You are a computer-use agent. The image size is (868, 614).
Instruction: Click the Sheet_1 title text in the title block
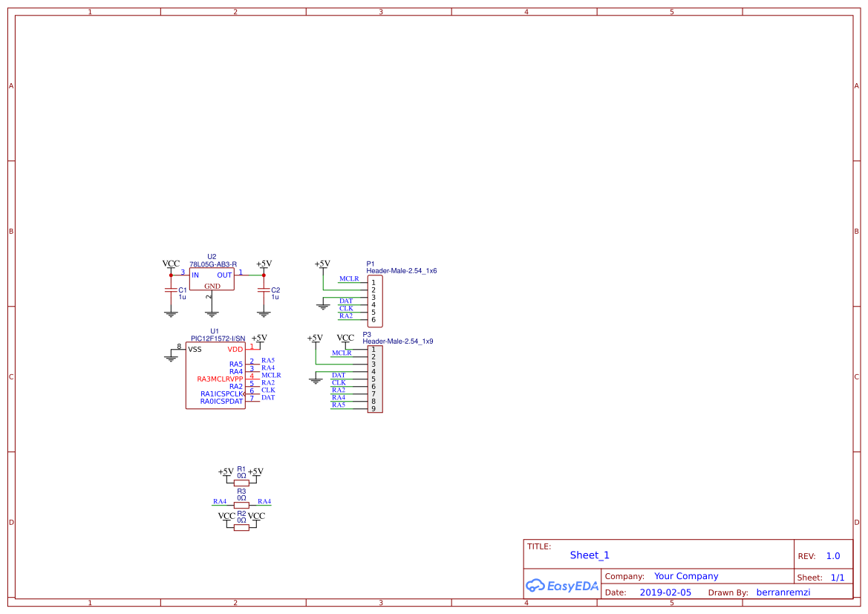(x=589, y=555)
